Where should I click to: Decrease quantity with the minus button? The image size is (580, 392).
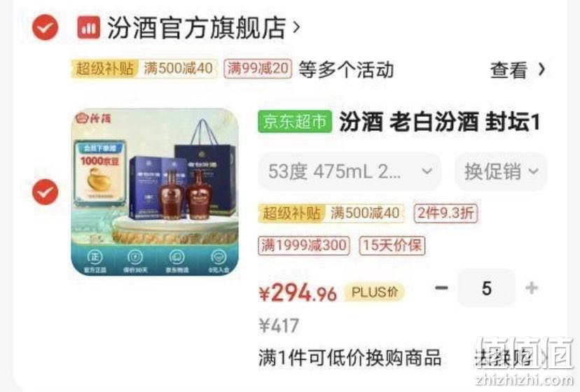[x=441, y=288]
